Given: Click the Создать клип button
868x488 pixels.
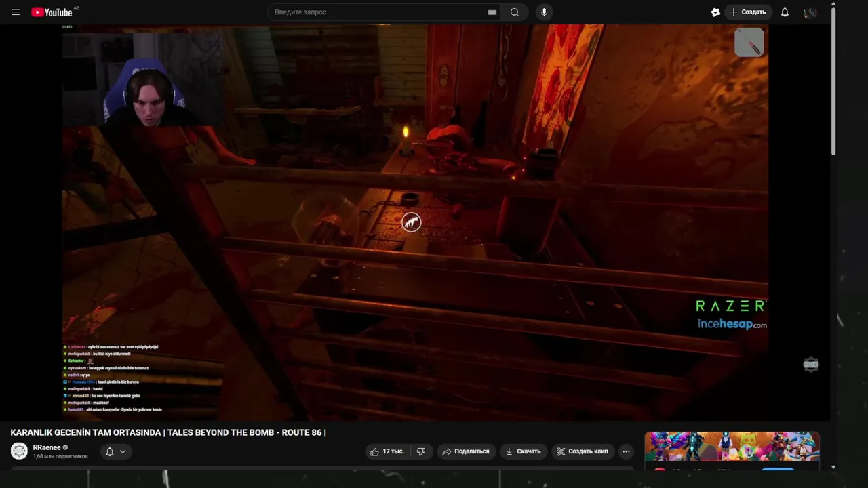Looking at the screenshot, I should (582, 451).
